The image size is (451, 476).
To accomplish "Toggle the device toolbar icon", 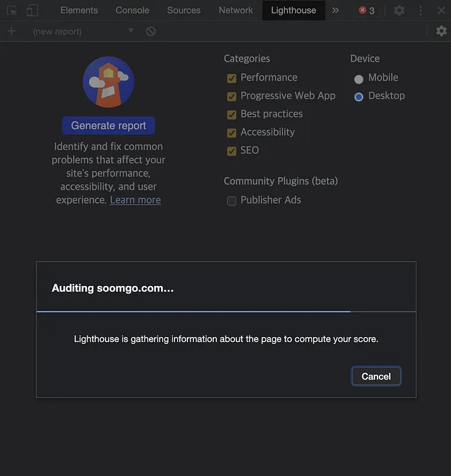I will click(x=32, y=10).
